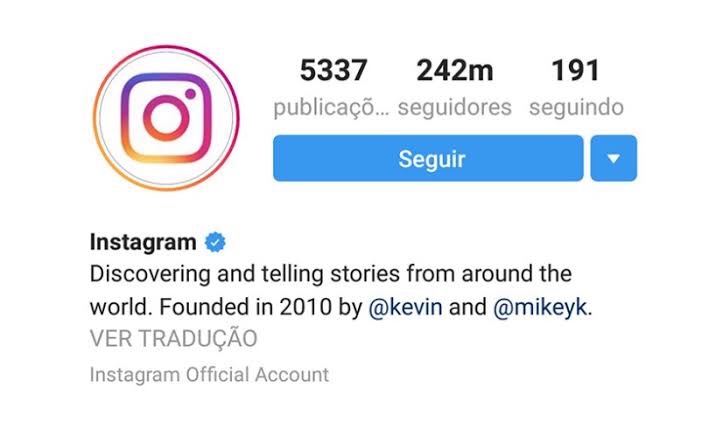716x428 pixels.
Task: Follow the account with Seguir button
Action: point(428,158)
